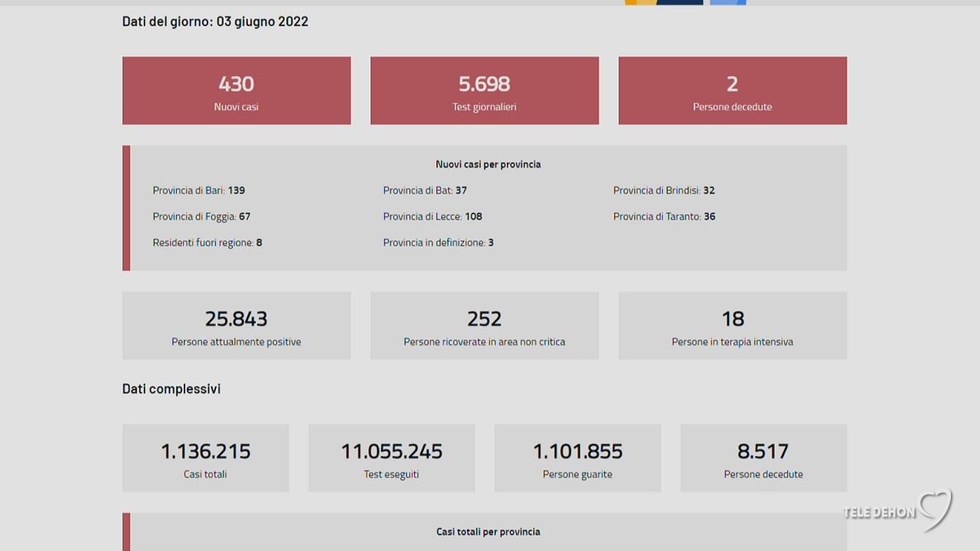Viewport: 980px width, 551px height.
Task: Click the red 2 Persone decedute card
Action: coord(733,90)
